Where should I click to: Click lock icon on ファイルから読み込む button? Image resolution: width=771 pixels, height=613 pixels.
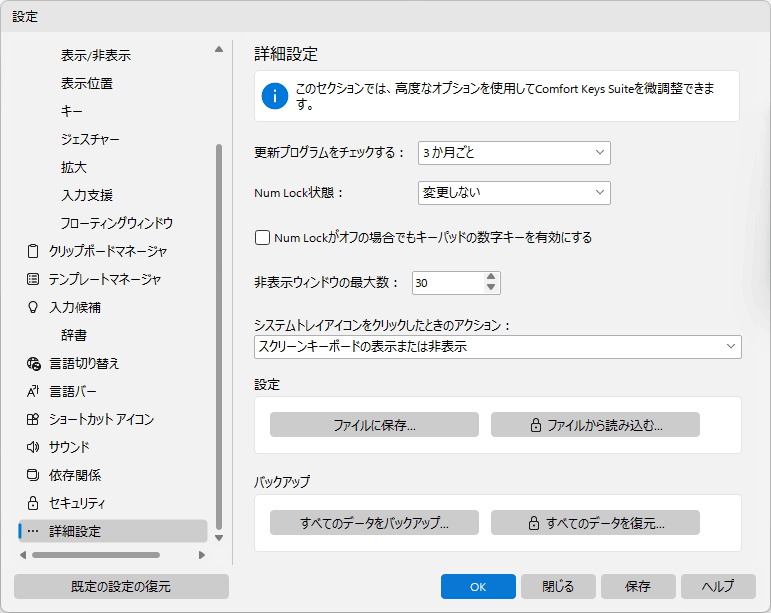(x=535, y=425)
